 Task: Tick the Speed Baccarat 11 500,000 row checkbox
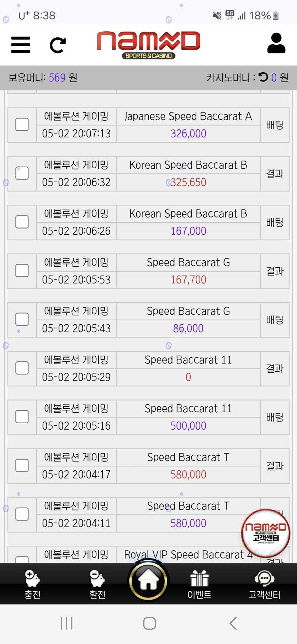22,417
